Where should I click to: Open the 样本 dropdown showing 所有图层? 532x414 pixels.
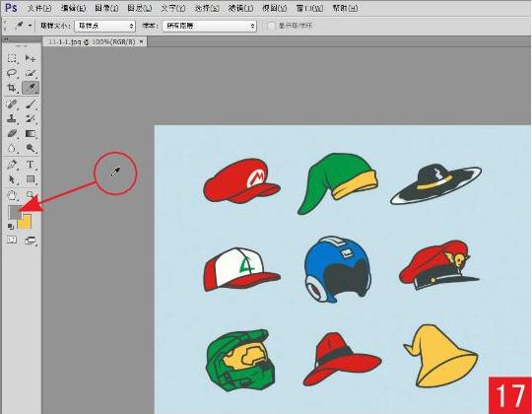pos(209,26)
